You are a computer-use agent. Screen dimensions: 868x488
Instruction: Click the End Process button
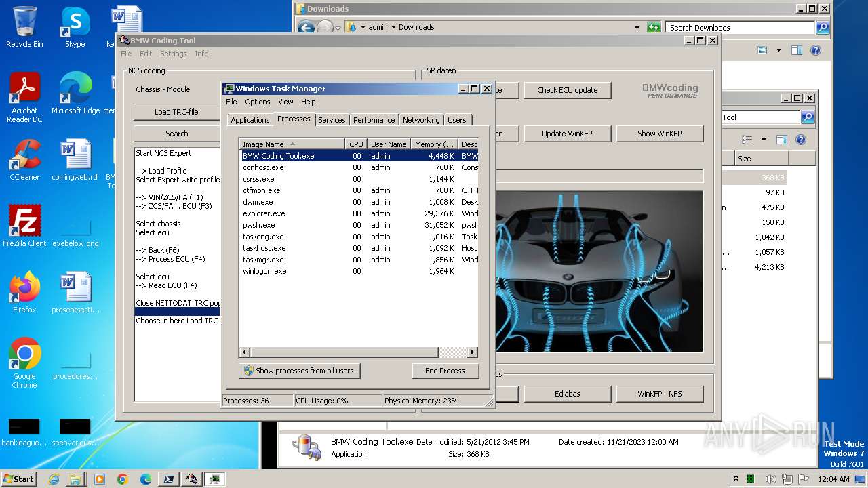tap(445, 371)
